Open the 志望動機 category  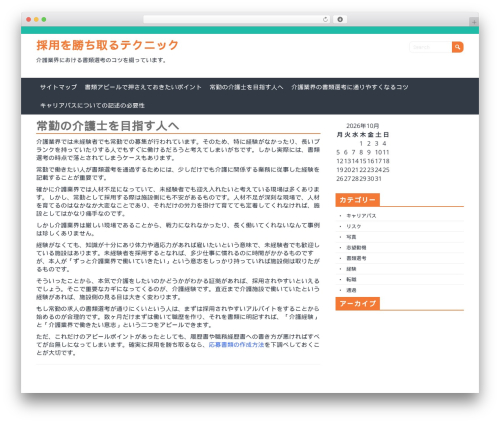pos(356,248)
